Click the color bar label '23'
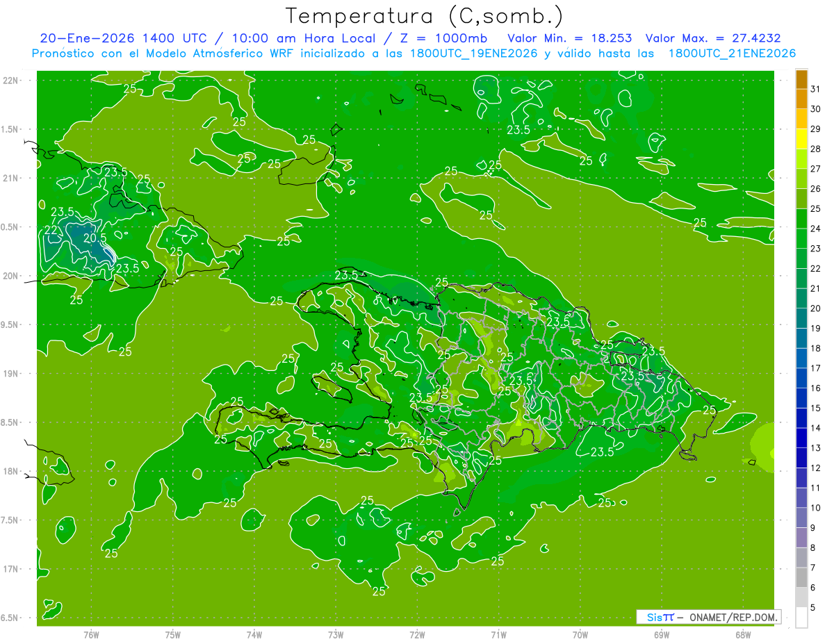Image resolution: width=834 pixels, height=644 pixels. (x=816, y=249)
